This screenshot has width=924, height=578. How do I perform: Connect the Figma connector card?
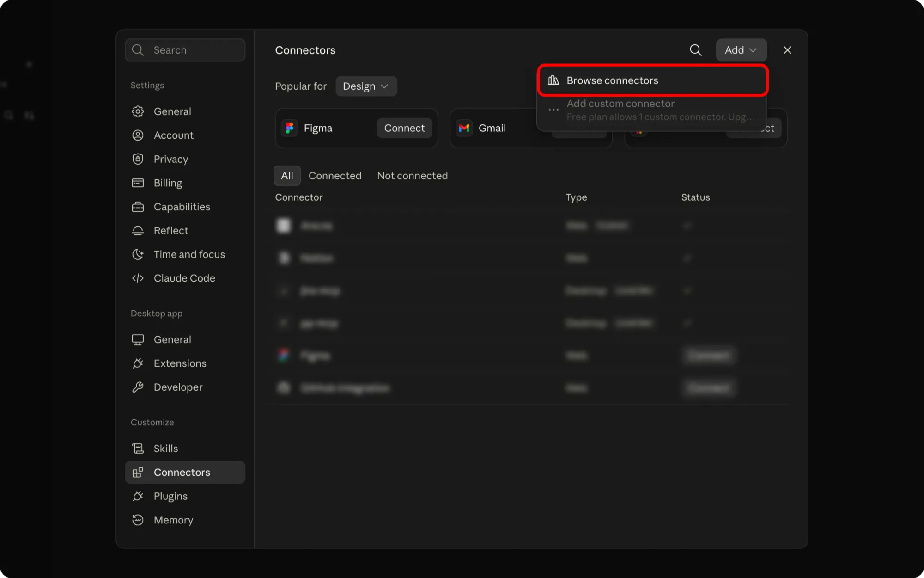pyautogui.click(x=404, y=128)
